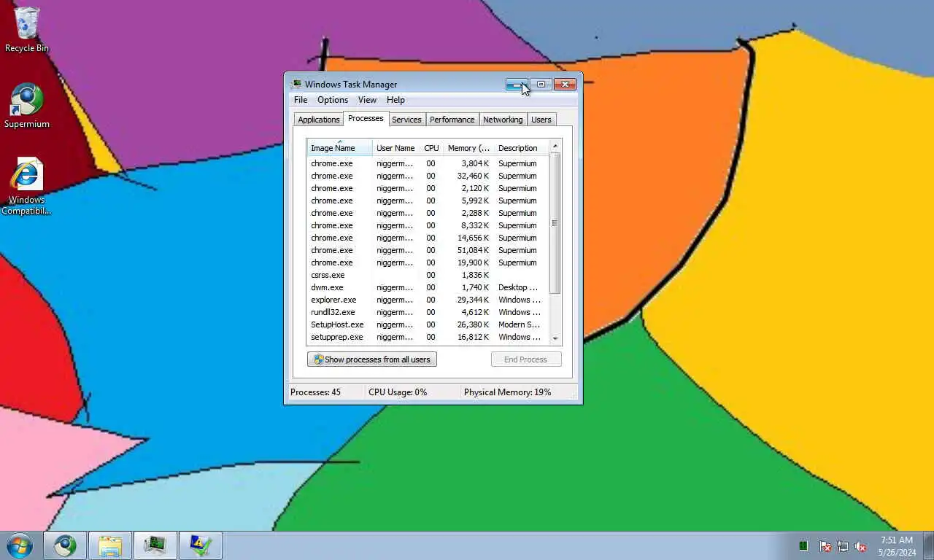Screen dimensions: 934x560
Task: Select chrome.exe row using 51,084 K
Action: click(428, 250)
